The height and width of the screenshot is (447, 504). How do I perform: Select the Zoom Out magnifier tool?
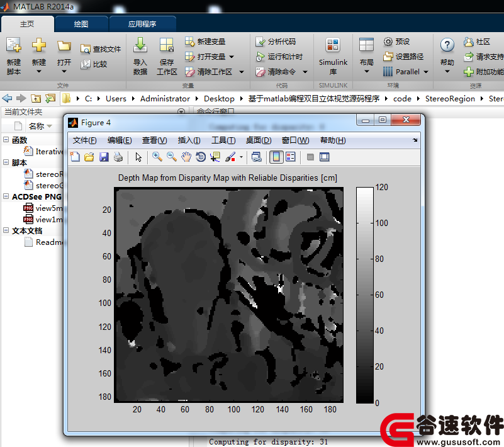click(172, 157)
